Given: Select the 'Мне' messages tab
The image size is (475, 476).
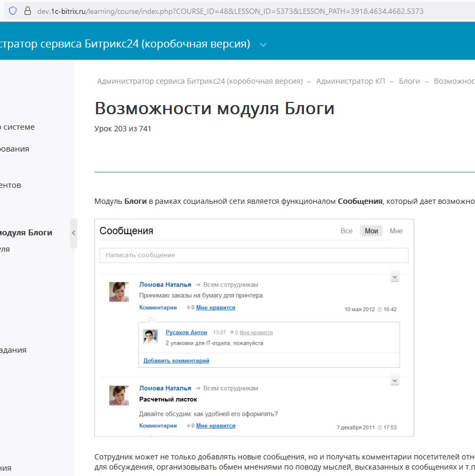Looking at the screenshot, I should 396,231.
